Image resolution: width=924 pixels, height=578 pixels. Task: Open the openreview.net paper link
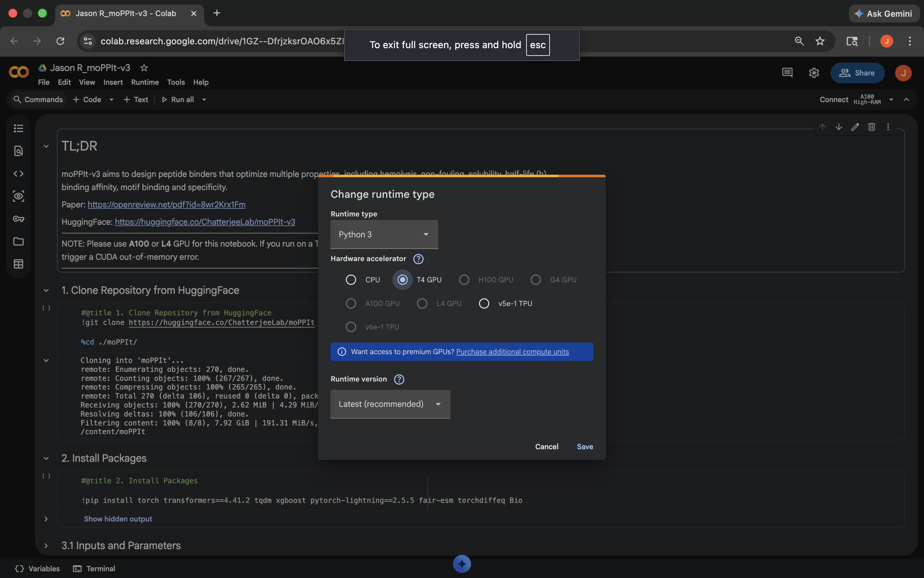[167, 205]
